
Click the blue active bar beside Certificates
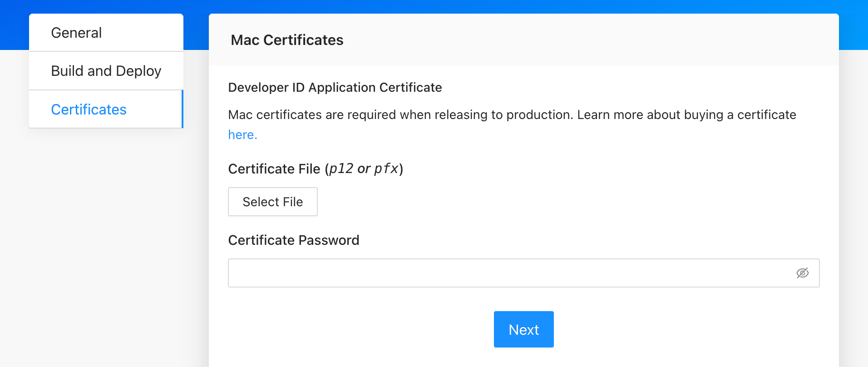[182, 109]
